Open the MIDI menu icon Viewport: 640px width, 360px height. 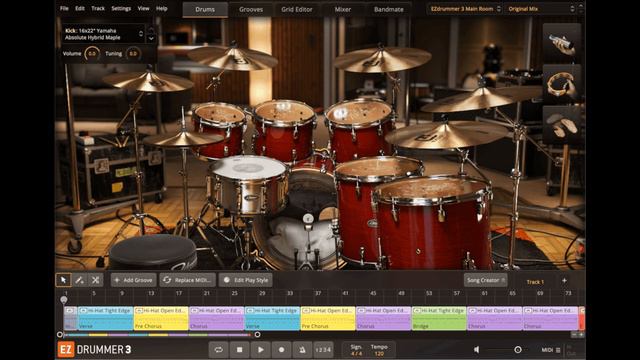(x=558, y=350)
